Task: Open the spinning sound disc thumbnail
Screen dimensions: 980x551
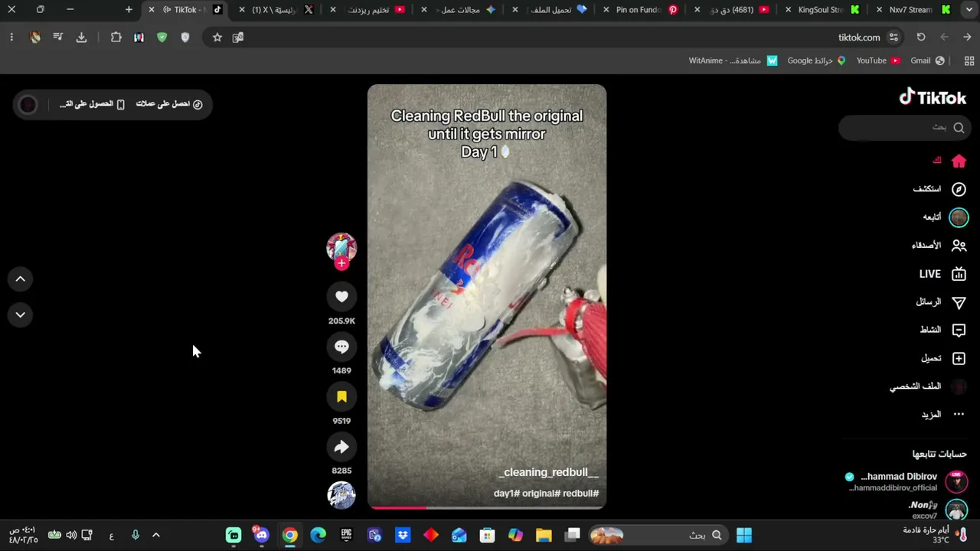Action: (x=341, y=495)
